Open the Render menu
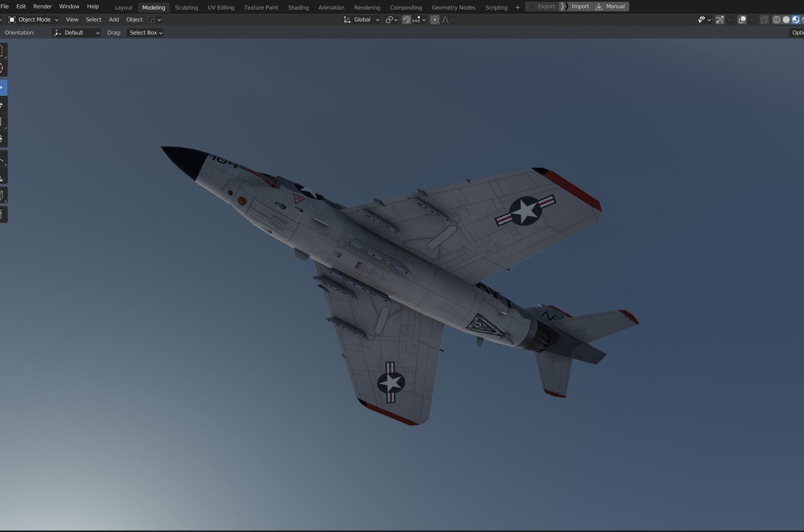The width and height of the screenshot is (804, 532). [43, 6]
